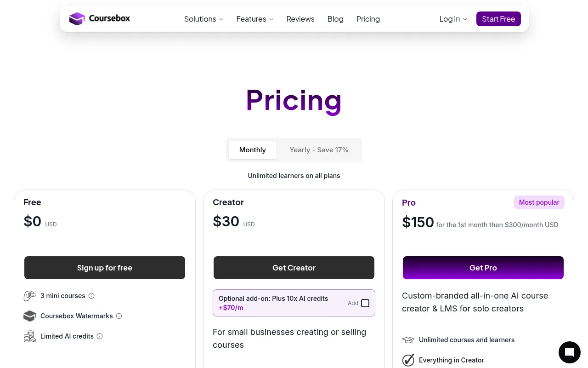Open the chat bubble widget
Image resolution: width=588 pixels, height=368 pixels.
570,352
